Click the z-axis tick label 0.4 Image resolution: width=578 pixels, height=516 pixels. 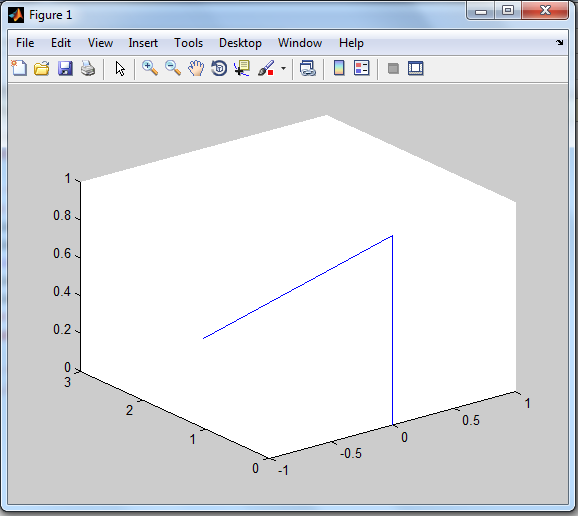click(62, 292)
